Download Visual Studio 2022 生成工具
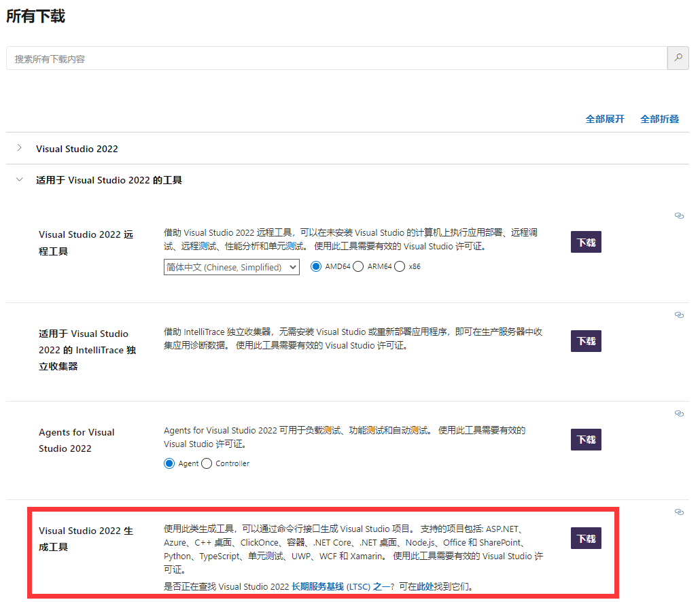 pyautogui.click(x=586, y=538)
